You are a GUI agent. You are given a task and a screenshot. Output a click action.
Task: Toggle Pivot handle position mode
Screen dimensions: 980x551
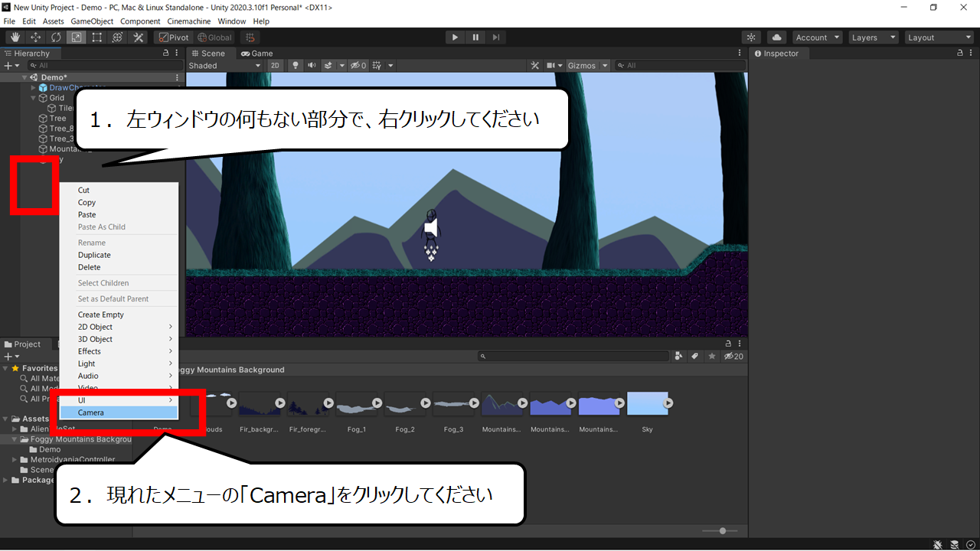173,37
